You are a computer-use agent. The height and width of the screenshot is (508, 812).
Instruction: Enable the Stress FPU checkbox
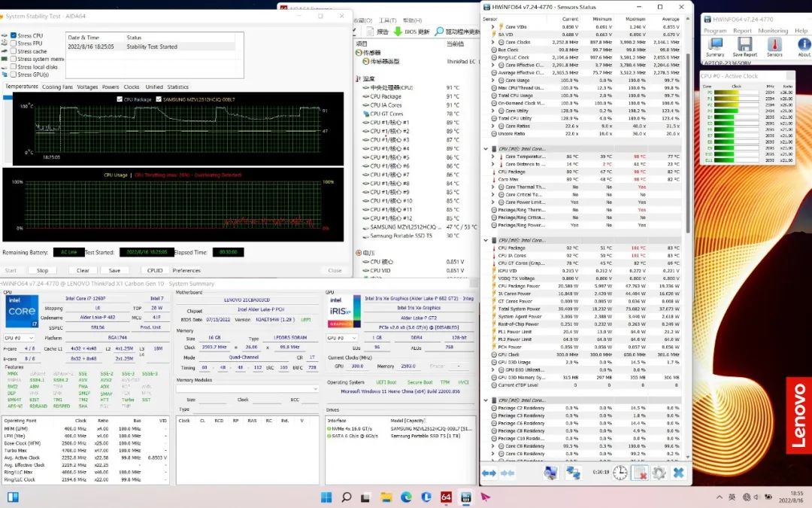13,44
